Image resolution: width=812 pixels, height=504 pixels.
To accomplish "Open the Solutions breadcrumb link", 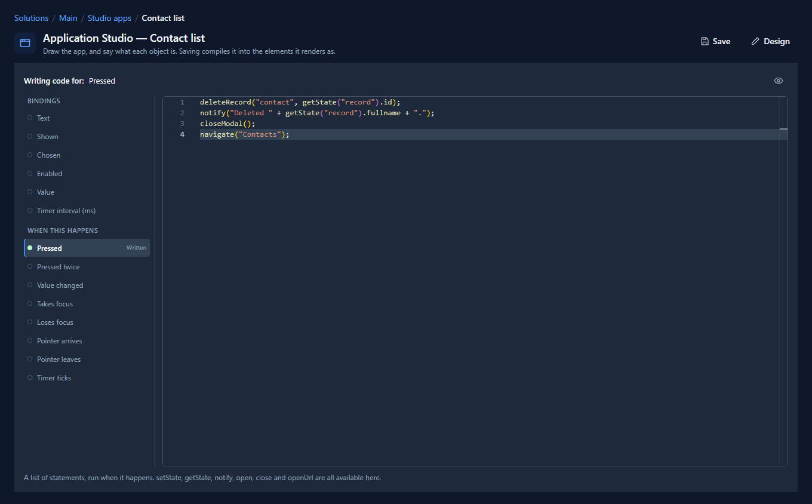I will tap(31, 18).
